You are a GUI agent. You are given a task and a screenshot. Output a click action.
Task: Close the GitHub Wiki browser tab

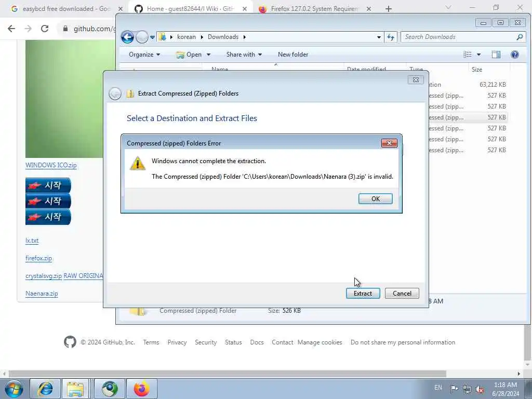pos(245,9)
